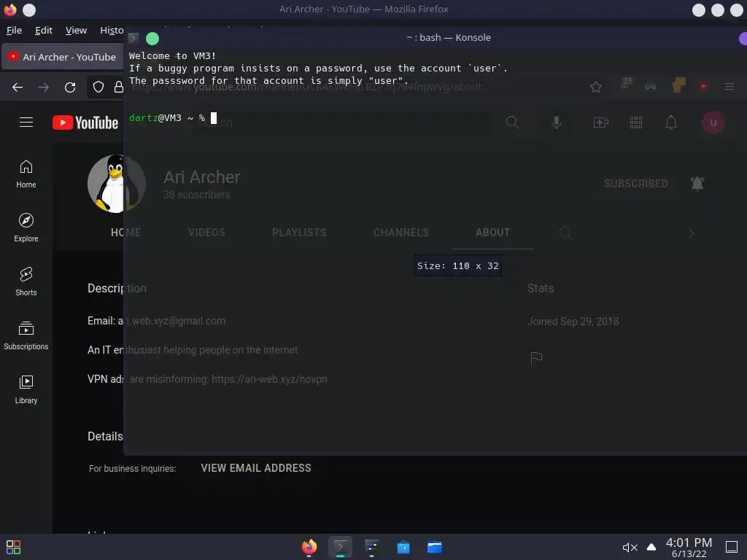Open Subscriptions in the YouTube sidebar

click(x=26, y=335)
